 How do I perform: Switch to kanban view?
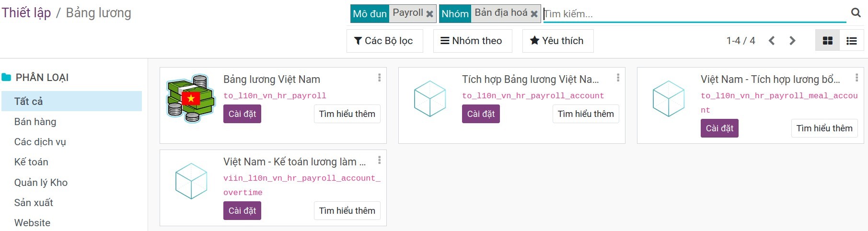[827, 41]
